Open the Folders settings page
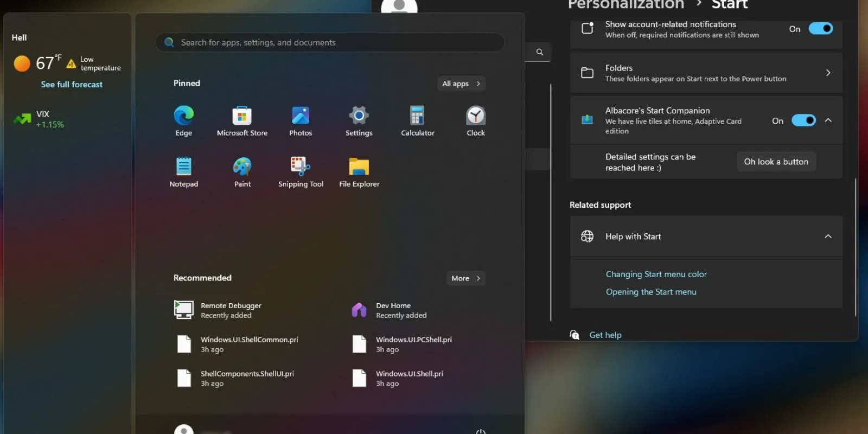The width and height of the screenshot is (868, 434). click(x=706, y=73)
